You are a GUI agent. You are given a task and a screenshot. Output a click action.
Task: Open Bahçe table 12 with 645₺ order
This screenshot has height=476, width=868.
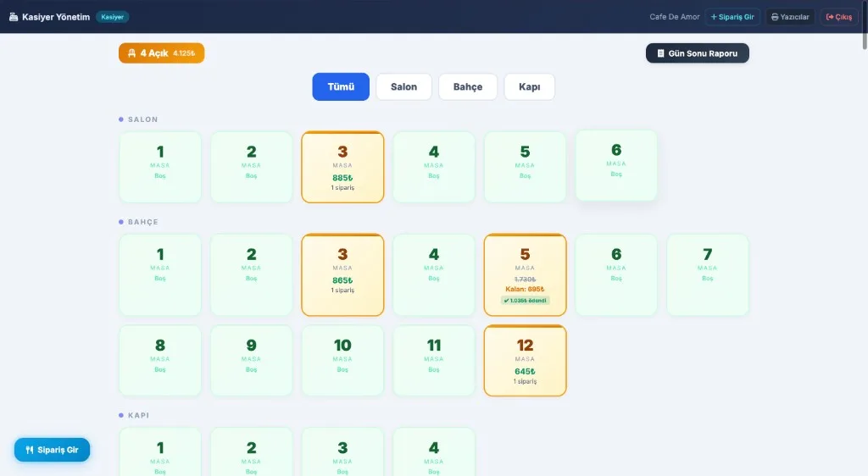click(x=525, y=361)
